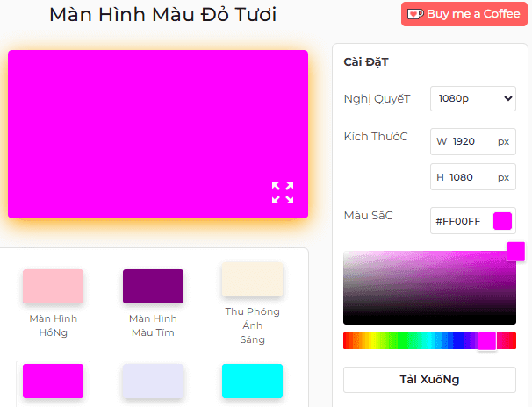Click the Màn Hình Hồng label
Screen dimensions: 532x407
[54, 325]
